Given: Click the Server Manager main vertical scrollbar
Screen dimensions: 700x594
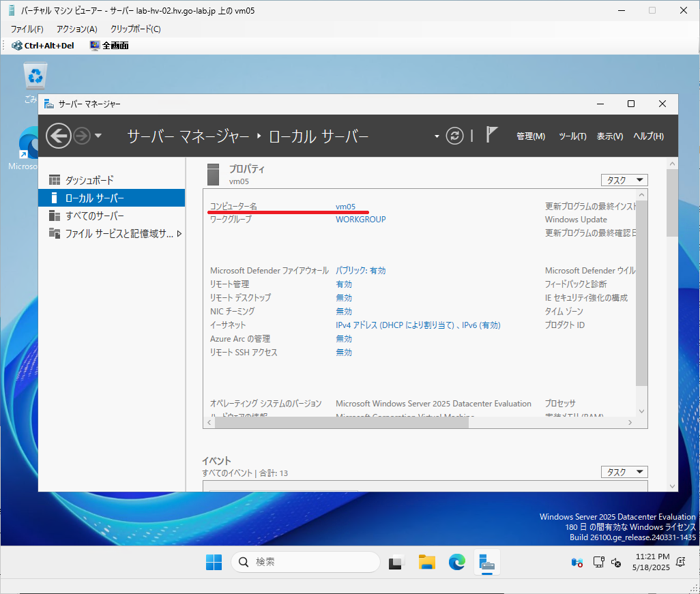Looking at the screenshot, I should pos(672,203).
